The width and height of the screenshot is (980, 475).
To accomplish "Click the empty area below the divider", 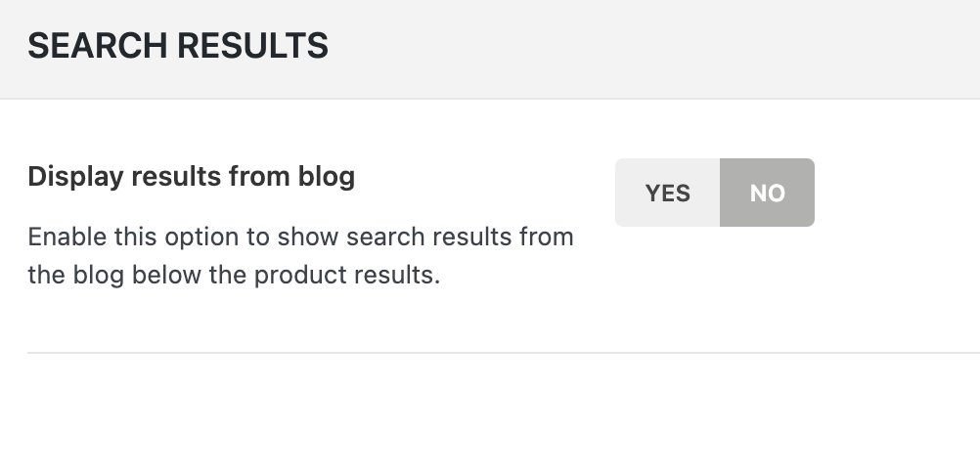I will click(x=489, y=415).
